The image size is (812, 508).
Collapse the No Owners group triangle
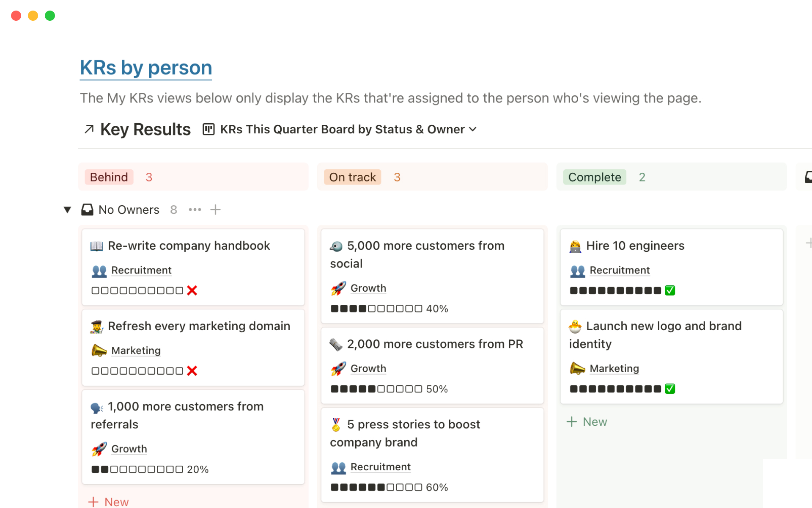[x=67, y=210]
